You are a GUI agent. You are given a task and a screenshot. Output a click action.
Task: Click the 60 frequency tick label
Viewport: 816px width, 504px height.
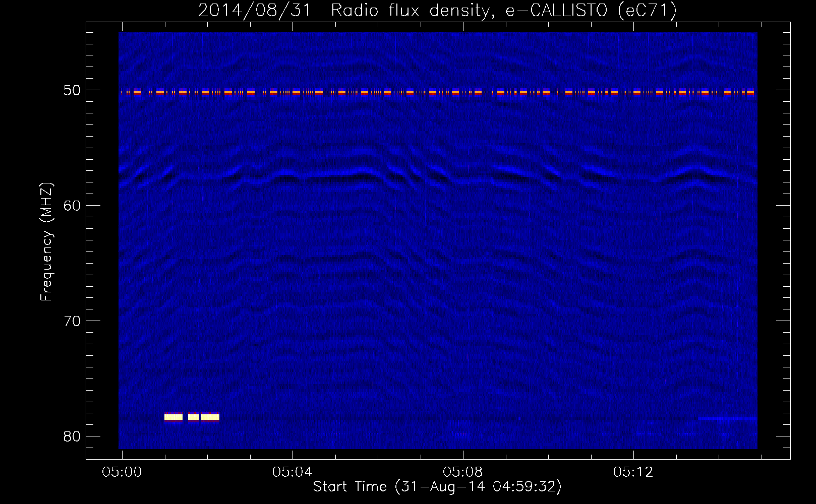72,205
